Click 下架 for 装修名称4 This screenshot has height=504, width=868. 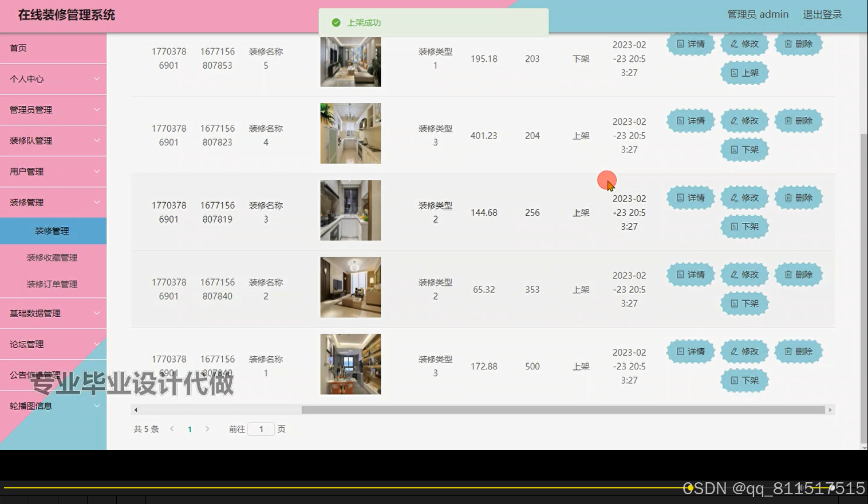(x=744, y=149)
